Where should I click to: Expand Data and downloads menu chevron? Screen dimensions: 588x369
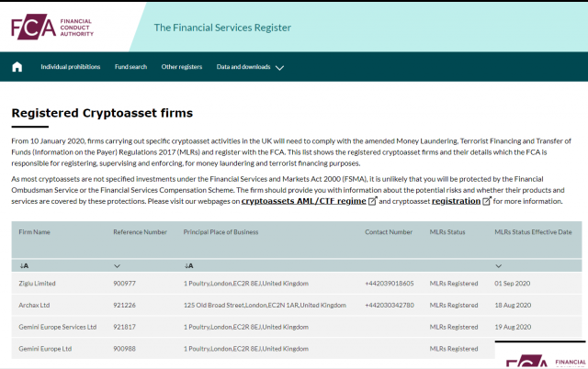pyautogui.click(x=279, y=68)
